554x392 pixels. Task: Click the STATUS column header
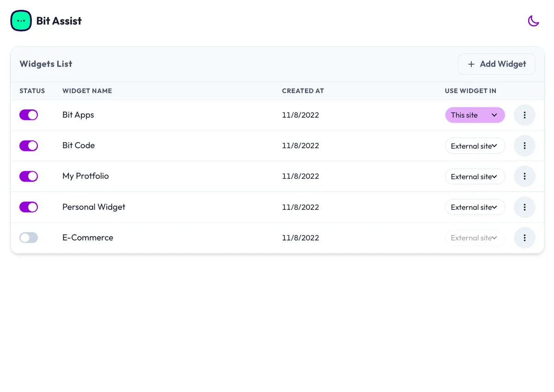[32, 91]
